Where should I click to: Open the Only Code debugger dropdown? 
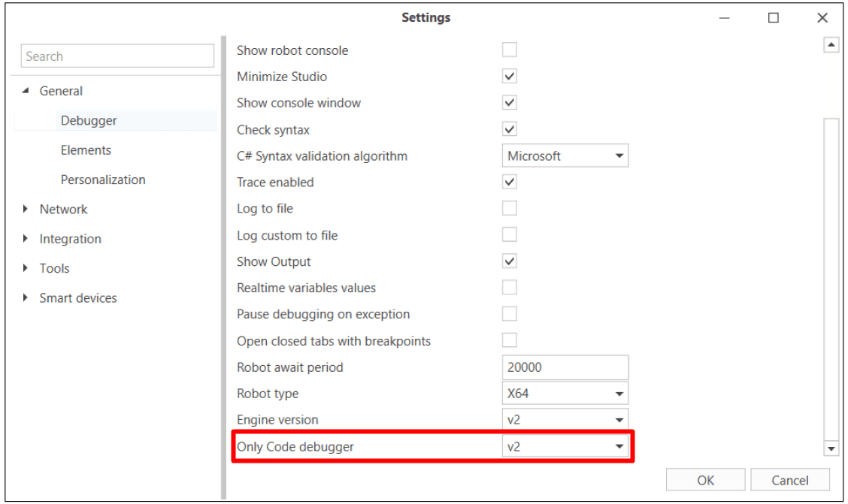(565, 447)
